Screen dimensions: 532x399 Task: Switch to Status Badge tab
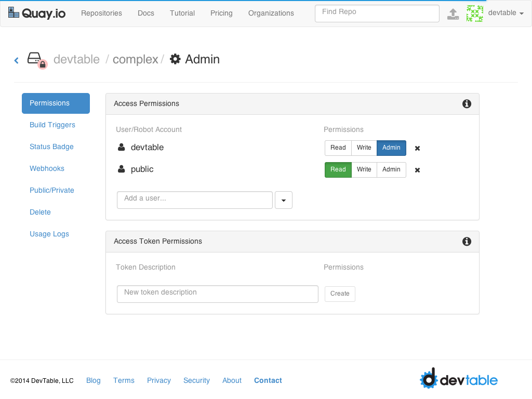[x=51, y=147]
